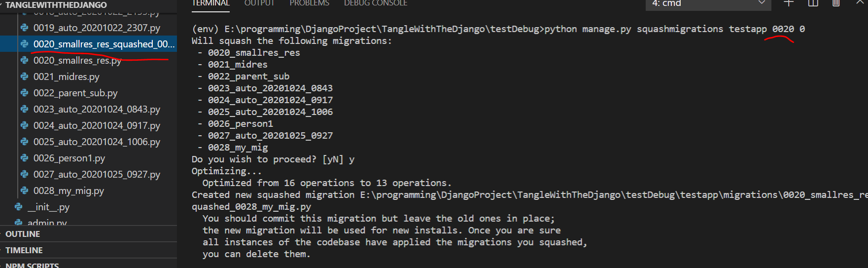Maximize panel size with the chevron icon
Screen dimensions: 868x268
click(x=860, y=2)
